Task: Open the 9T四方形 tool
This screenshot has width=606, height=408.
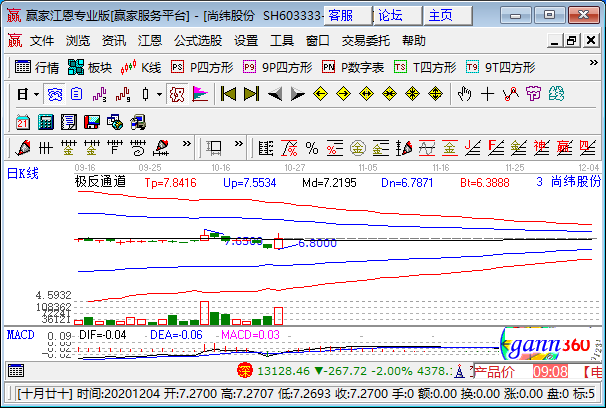Action: (x=500, y=67)
